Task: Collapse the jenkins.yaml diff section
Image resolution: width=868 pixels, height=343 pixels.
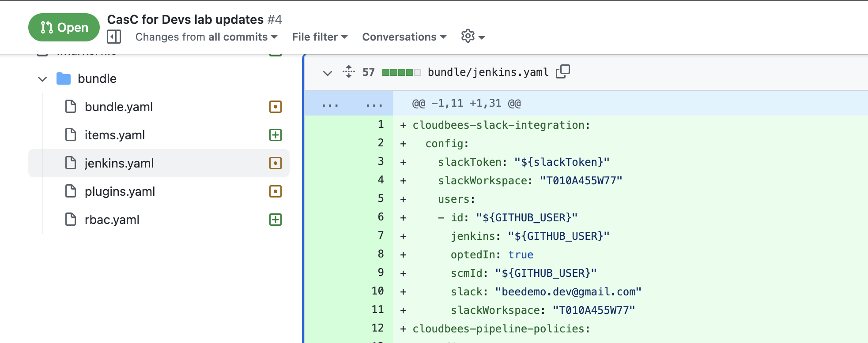Action: point(327,73)
